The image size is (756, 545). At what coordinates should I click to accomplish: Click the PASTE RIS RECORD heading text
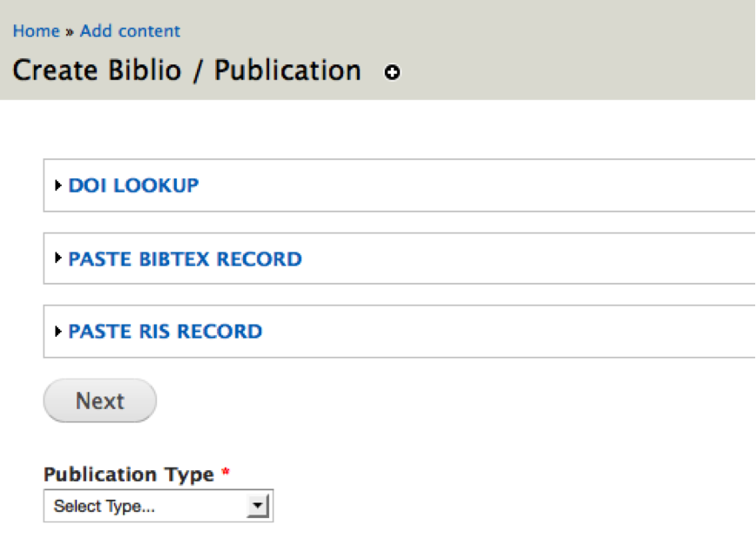click(165, 332)
